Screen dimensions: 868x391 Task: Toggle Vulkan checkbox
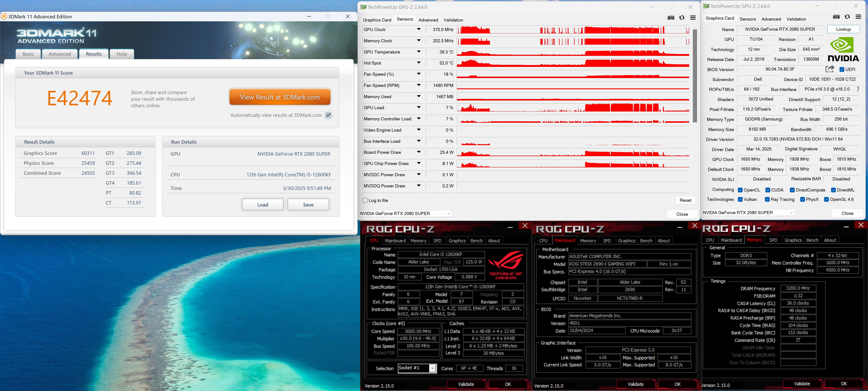click(740, 199)
